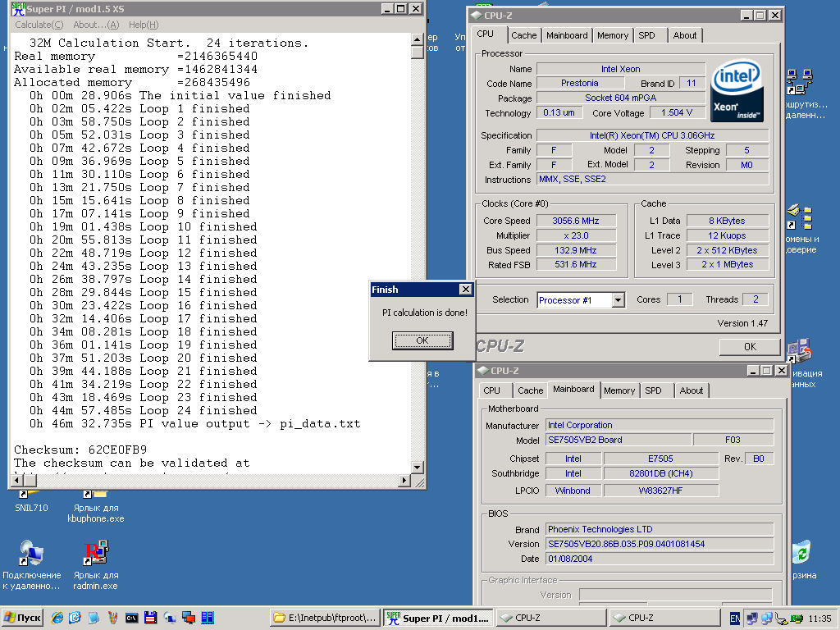The width and height of the screenshot is (840, 630).
Task: Click the Manufacturer field Intel Corporation
Action: click(660, 425)
